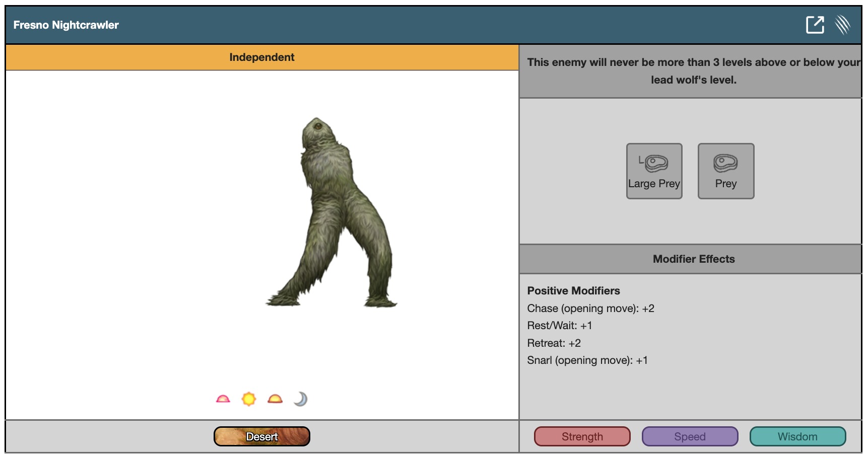Select the pink dawn time icon

point(223,399)
